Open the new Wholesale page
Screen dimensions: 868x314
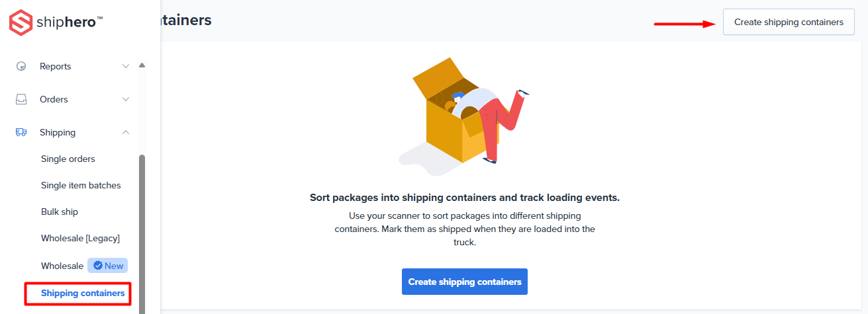pyautogui.click(x=62, y=266)
